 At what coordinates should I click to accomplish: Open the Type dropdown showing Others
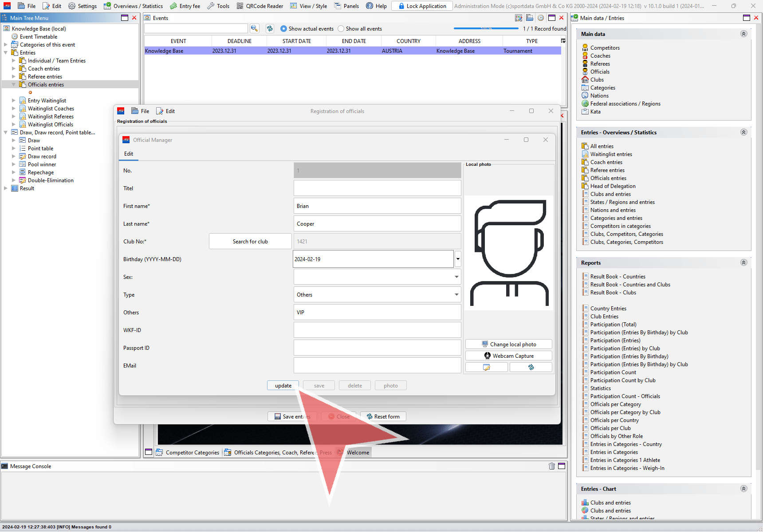pos(377,294)
